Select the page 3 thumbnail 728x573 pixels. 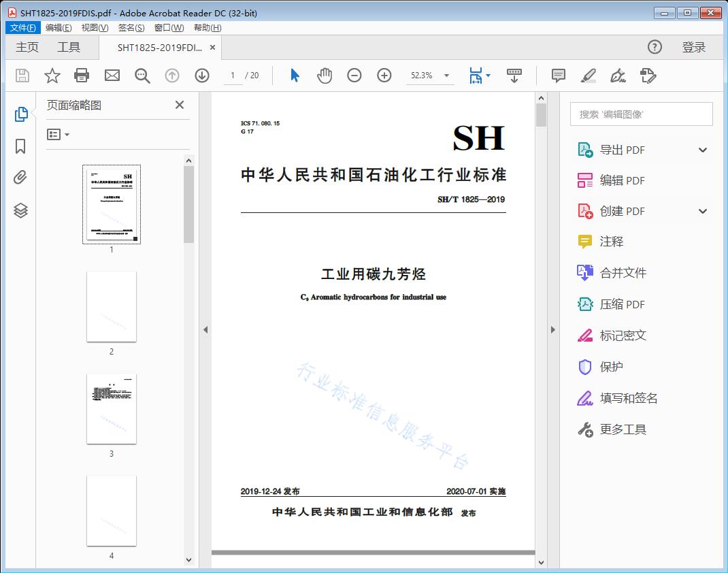pyautogui.click(x=112, y=408)
